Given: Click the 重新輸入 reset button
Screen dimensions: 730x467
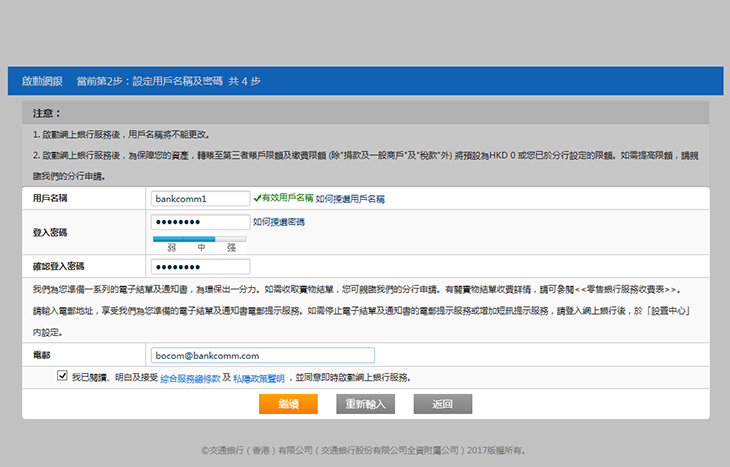Looking at the screenshot, I should (366, 404).
